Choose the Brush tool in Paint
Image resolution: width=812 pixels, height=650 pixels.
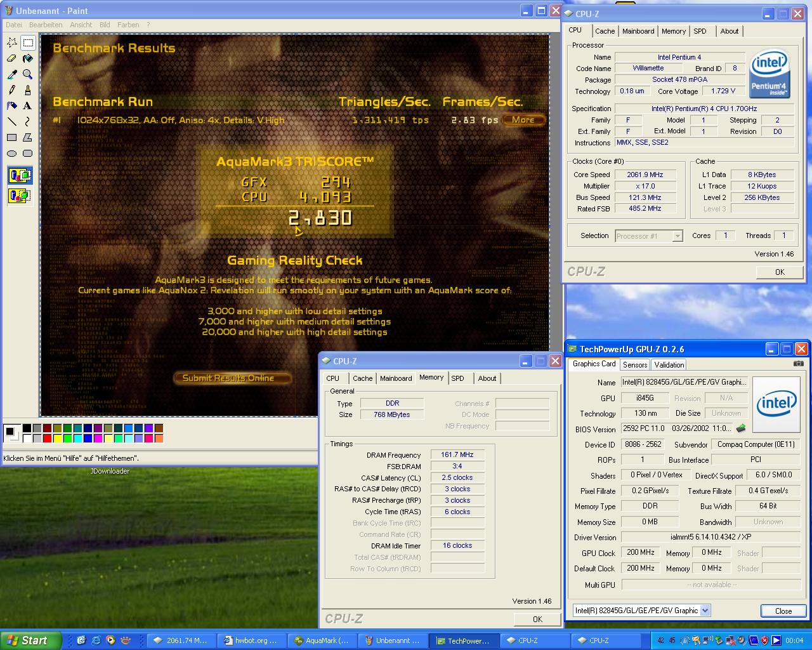click(27, 90)
